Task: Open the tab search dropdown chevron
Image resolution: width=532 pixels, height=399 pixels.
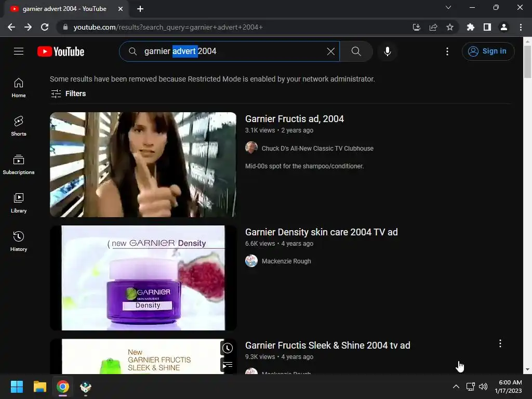Action: click(x=448, y=7)
